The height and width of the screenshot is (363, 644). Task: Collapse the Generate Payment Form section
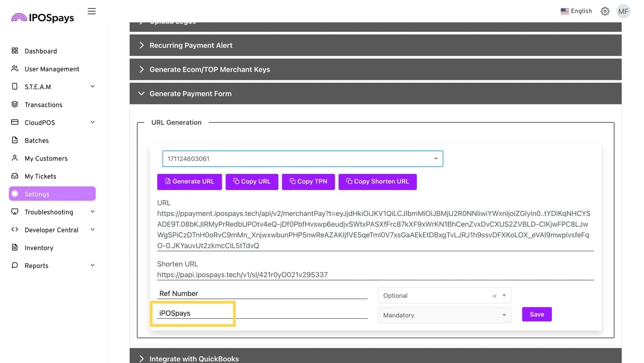point(376,93)
